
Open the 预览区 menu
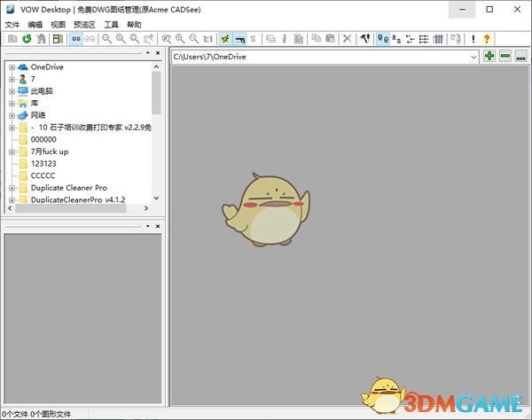[x=84, y=25]
